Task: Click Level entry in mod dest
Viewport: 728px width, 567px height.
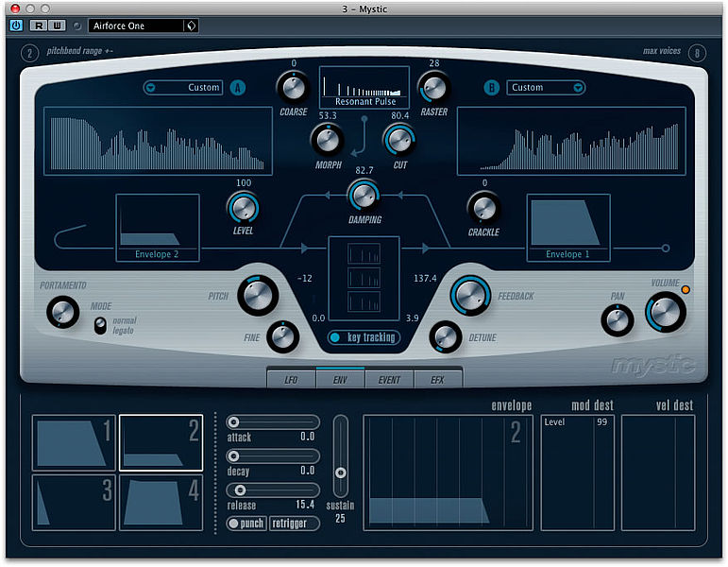Action: 554,422
